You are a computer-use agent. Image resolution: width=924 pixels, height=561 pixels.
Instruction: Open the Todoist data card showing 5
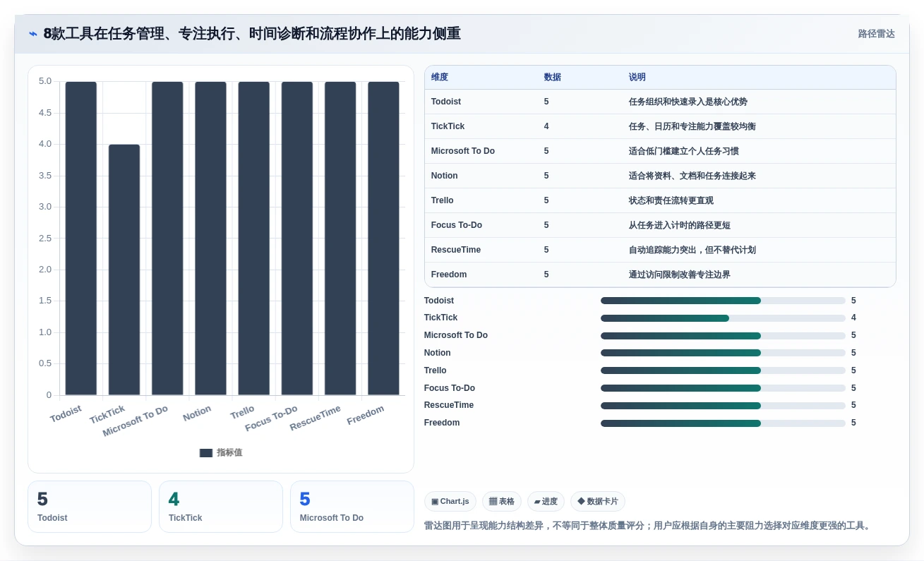pyautogui.click(x=90, y=507)
